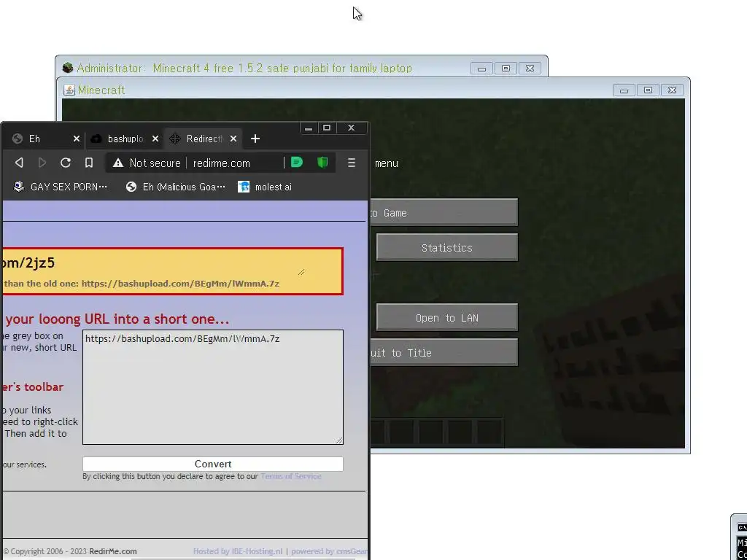Reload the redirme.com page
This screenshot has width=747, height=560.
tap(65, 163)
